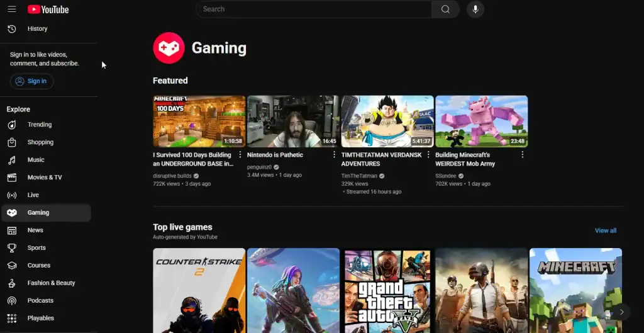
Task: Click the News newspaper icon
Action: pyautogui.click(x=12, y=230)
